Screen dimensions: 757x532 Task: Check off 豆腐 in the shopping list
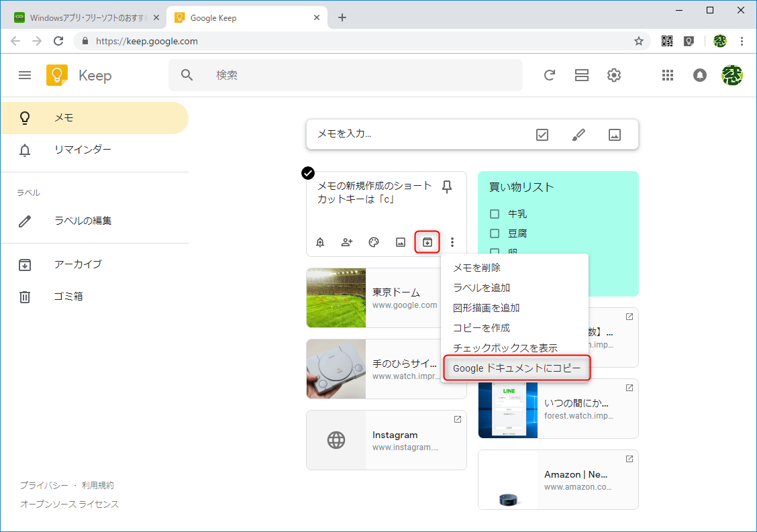pos(495,233)
